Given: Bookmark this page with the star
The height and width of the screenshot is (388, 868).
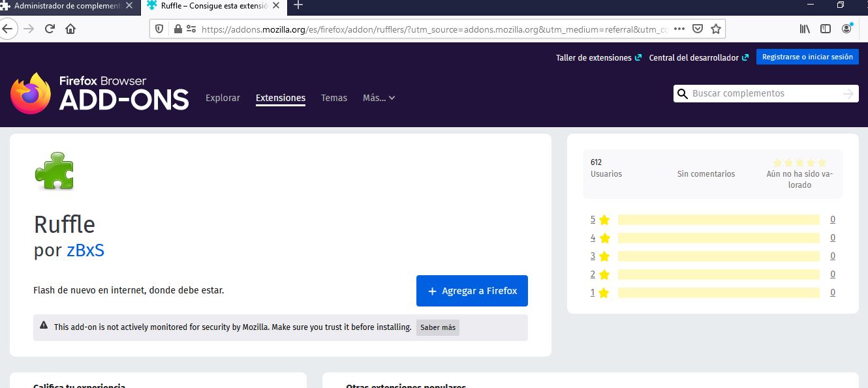Looking at the screenshot, I should tap(716, 29).
